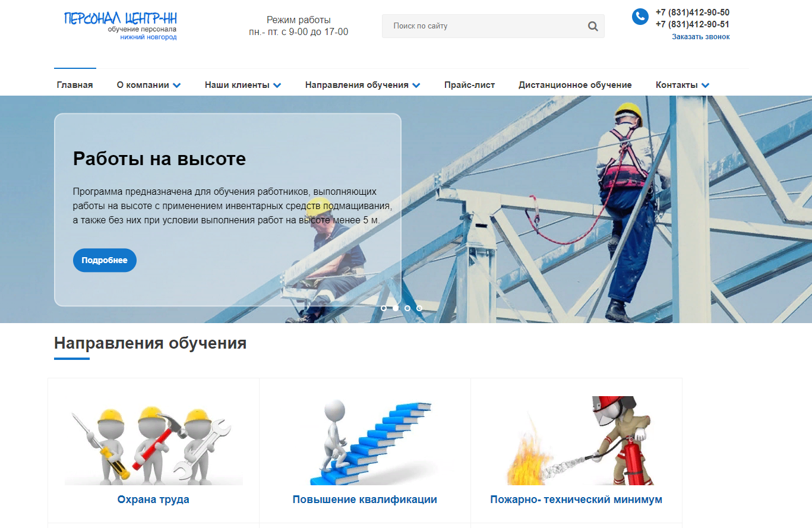
Task: Open Дистанционное обучение page
Action: (x=575, y=85)
